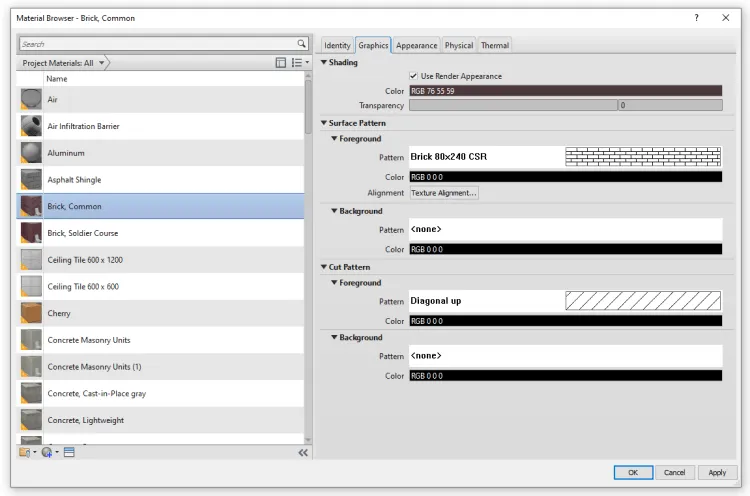
Task: Collapse the Cut Pattern Foreground group
Action: (334, 283)
